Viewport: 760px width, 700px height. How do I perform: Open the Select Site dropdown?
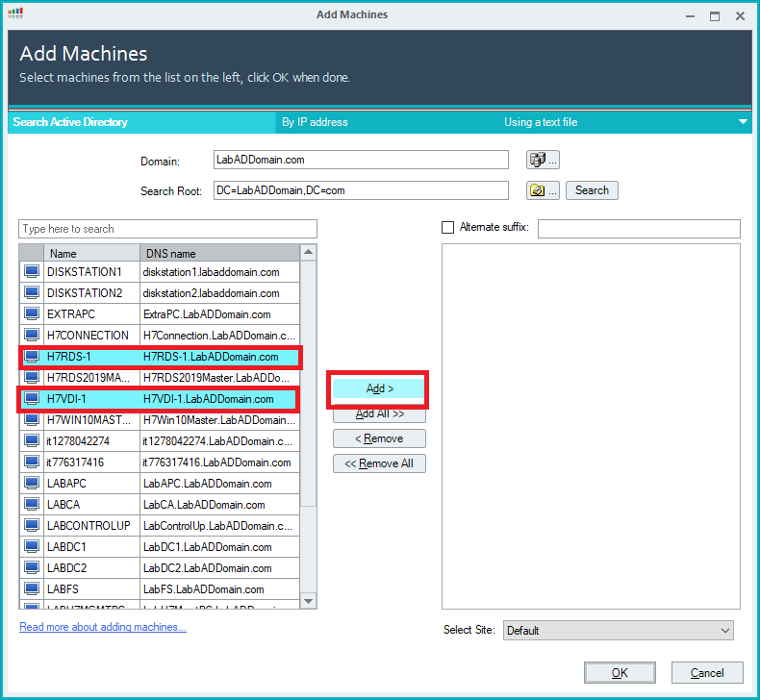(x=618, y=631)
